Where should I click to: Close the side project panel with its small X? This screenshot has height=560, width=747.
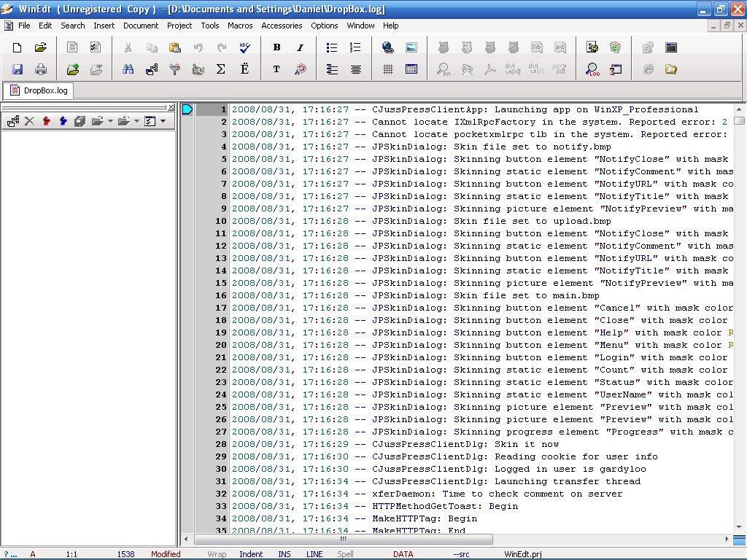(171, 107)
